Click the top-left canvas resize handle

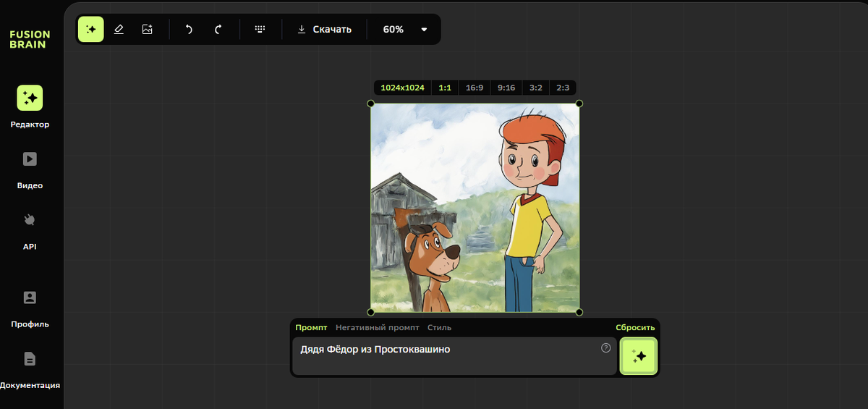point(371,104)
